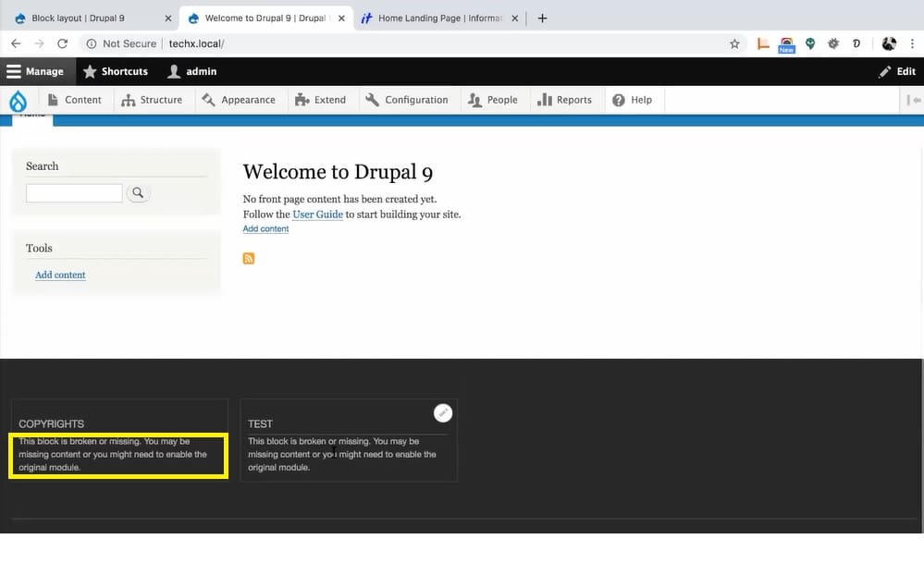Open the Manage hamburger menu
The image size is (924, 576).
tap(35, 71)
